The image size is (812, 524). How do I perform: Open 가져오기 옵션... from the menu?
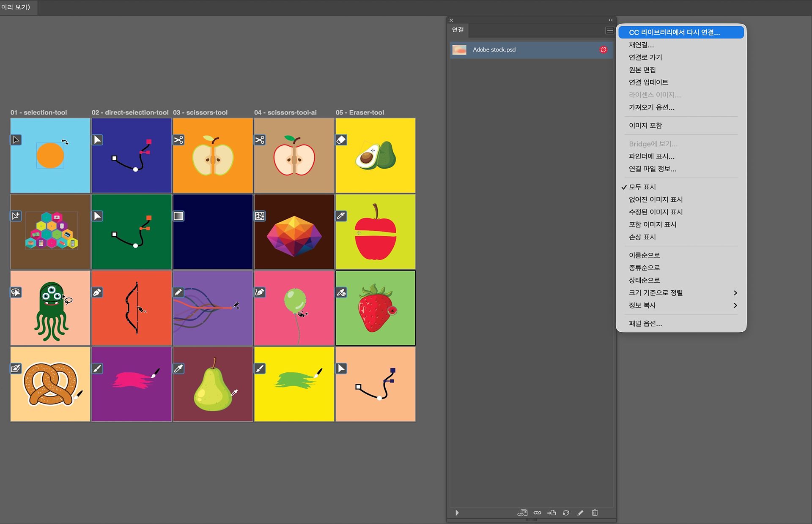pos(681,107)
